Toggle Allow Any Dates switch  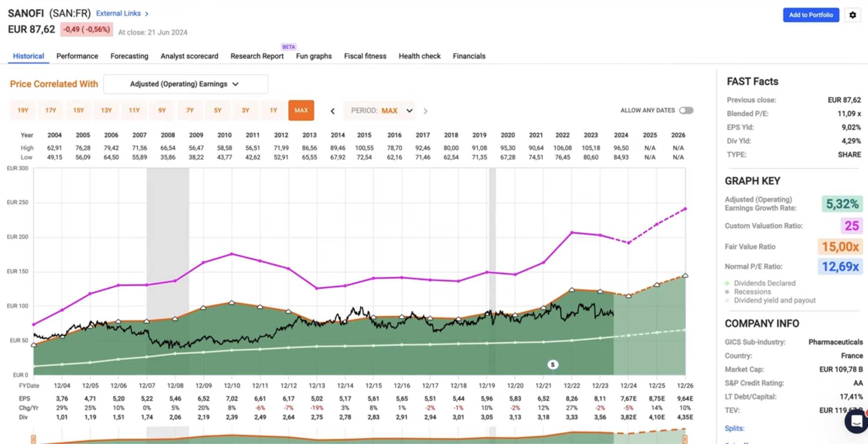(x=686, y=110)
